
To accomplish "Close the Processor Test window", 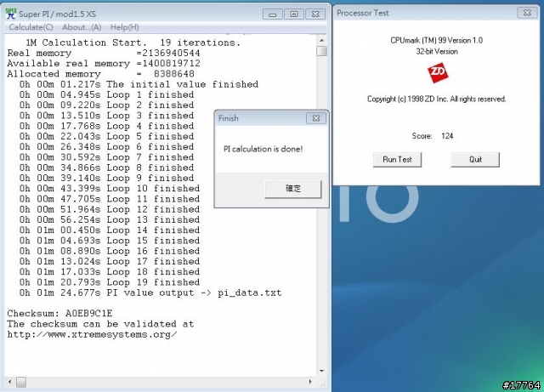I will click(x=527, y=13).
